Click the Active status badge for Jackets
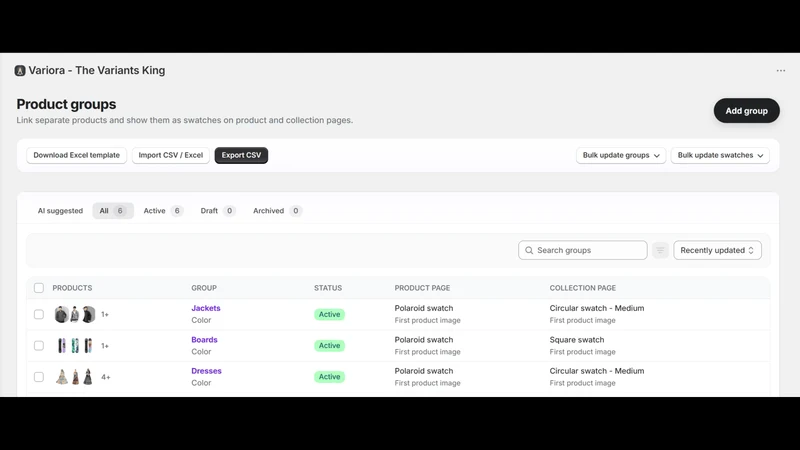Screen dimensions: 800x450 [x=329, y=314]
